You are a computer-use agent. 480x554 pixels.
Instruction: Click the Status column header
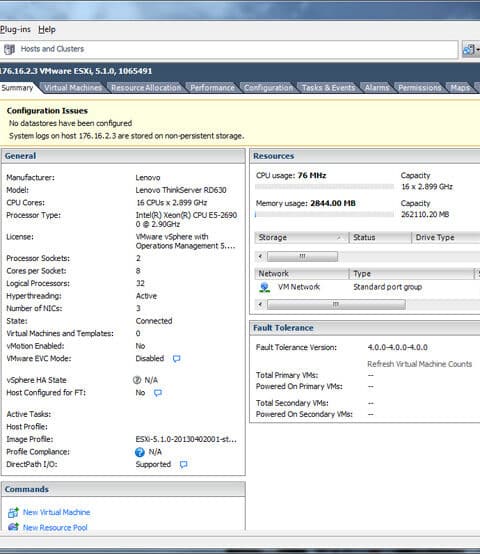pos(380,237)
